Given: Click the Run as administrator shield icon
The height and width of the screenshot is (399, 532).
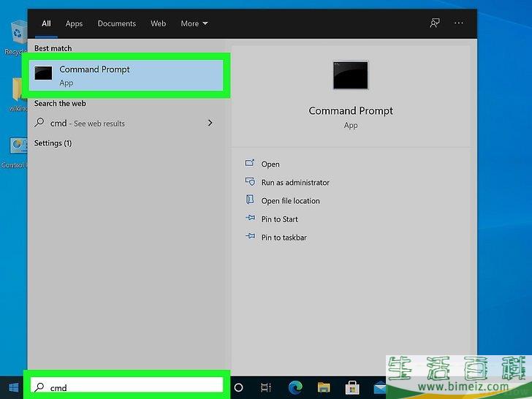Looking at the screenshot, I should coord(250,181).
